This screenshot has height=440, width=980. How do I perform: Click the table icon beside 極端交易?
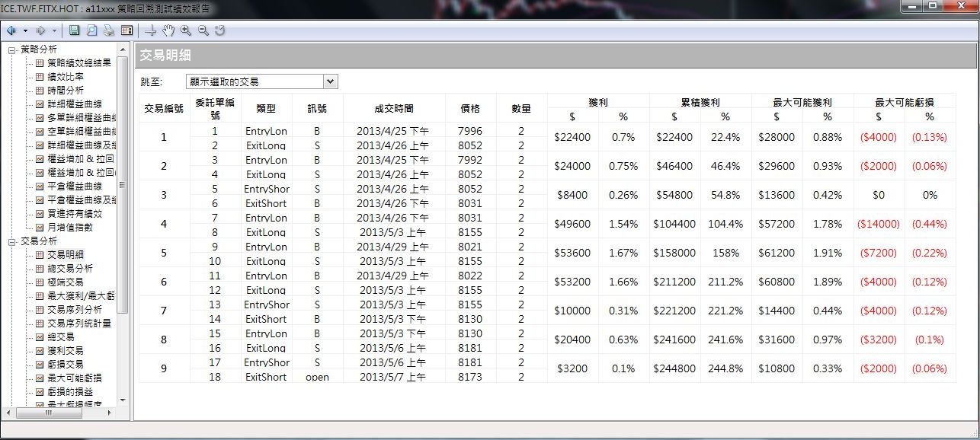pyautogui.click(x=40, y=282)
